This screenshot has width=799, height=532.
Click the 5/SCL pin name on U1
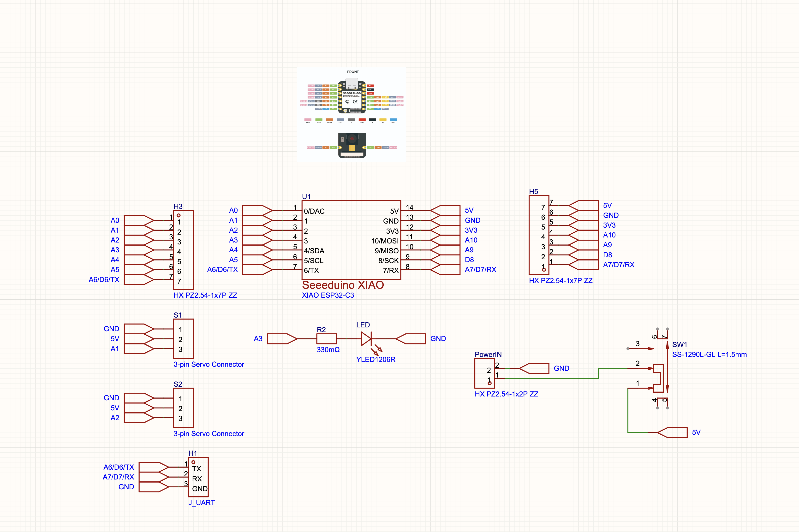click(x=314, y=260)
